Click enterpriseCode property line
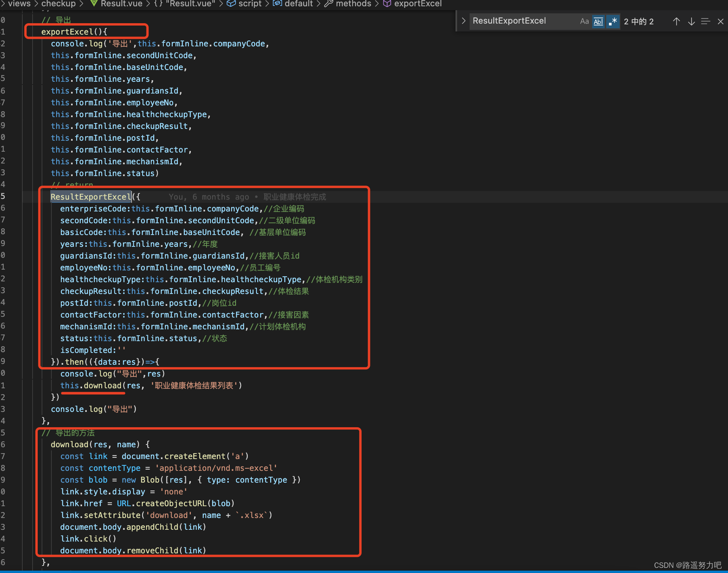728x573 pixels. coord(182,209)
